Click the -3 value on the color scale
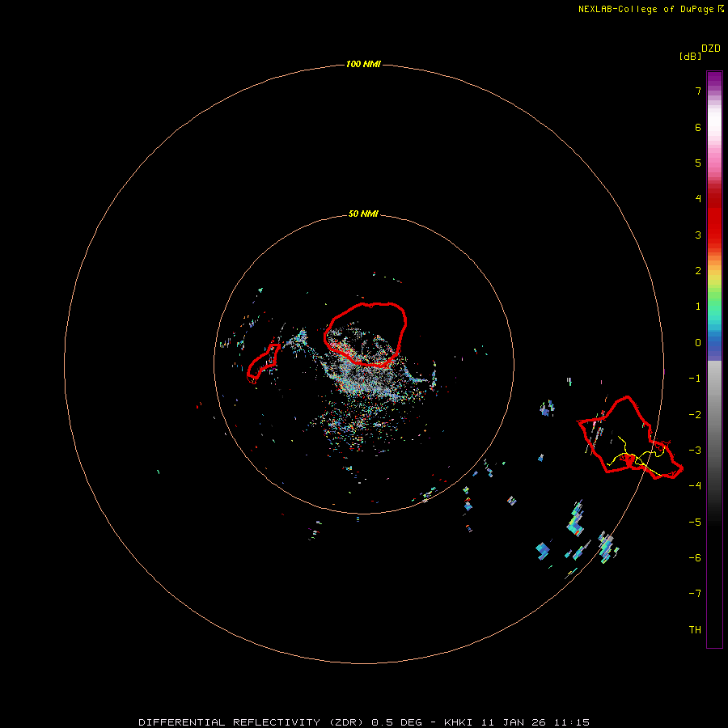This screenshot has width=728, height=728. pos(695,451)
